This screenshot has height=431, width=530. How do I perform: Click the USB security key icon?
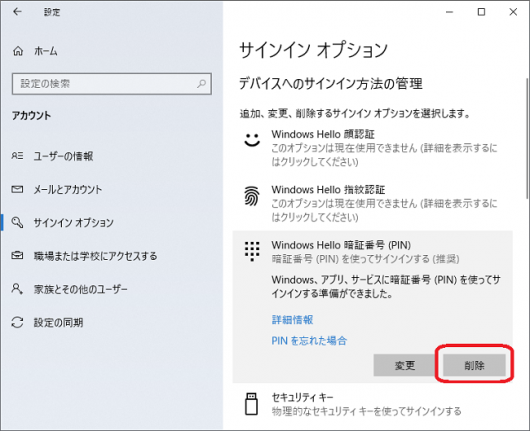click(251, 404)
